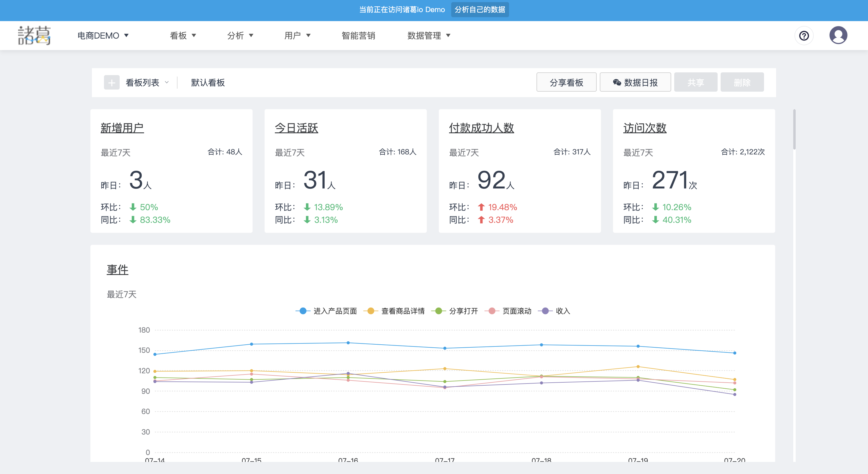
Task: Click the 40.31% 同比 value
Action: click(x=677, y=220)
